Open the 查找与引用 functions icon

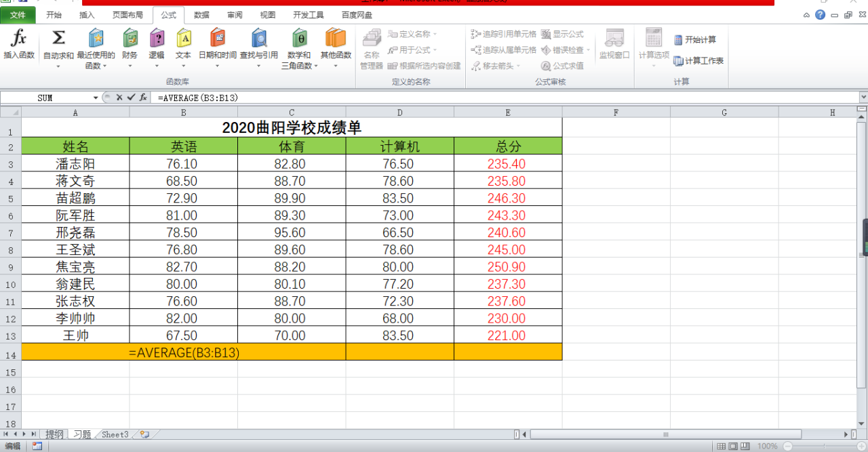(258, 38)
